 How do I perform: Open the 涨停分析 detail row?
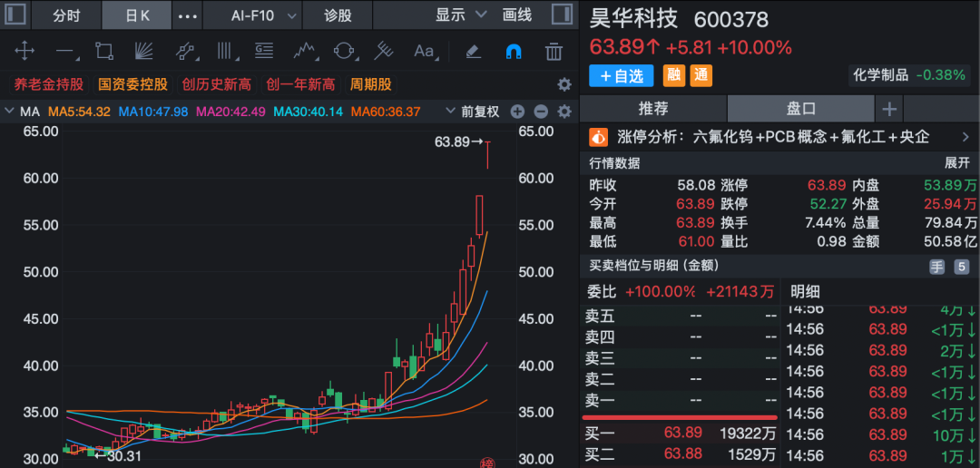point(779,137)
